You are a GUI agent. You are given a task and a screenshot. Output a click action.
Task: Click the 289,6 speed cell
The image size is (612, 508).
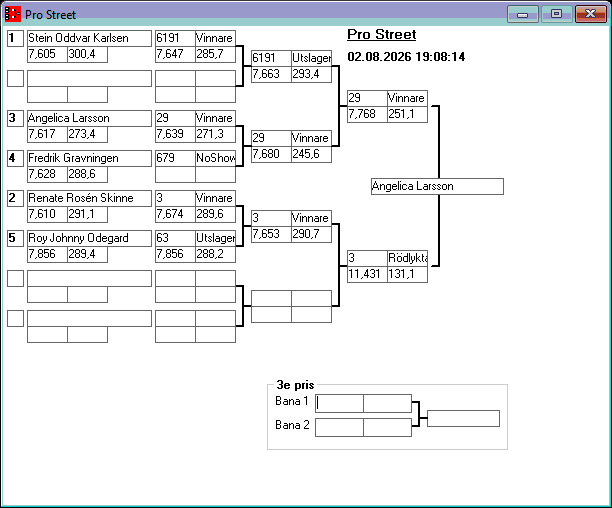tap(215, 214)
